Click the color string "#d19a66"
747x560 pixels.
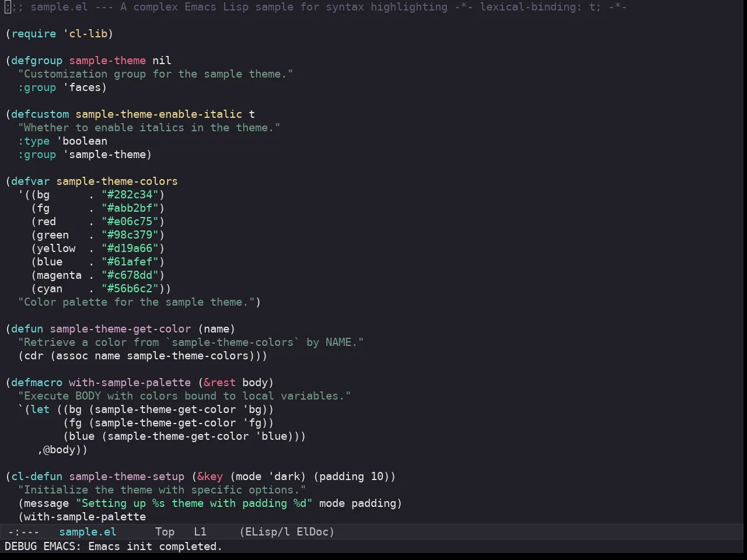click(x=130, y=249)
